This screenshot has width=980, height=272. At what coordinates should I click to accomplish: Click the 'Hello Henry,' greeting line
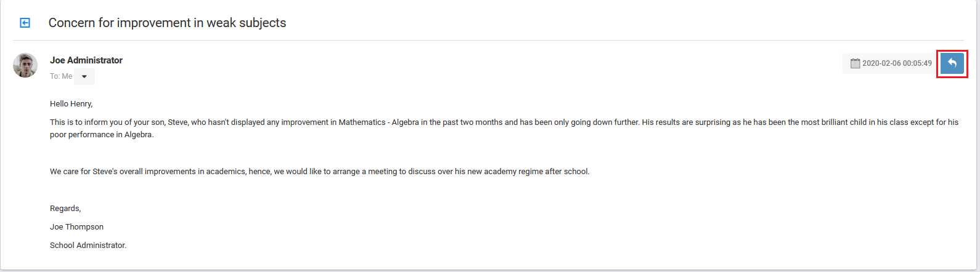[71, 104]
